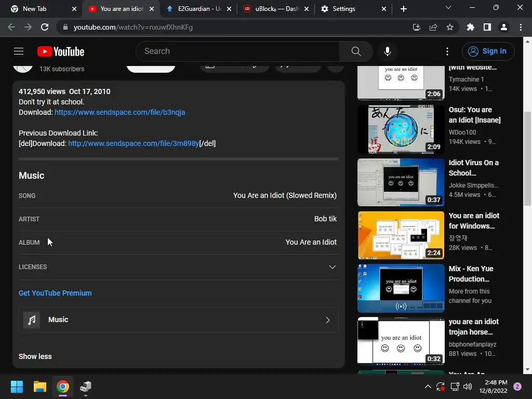Image resolution: width=532 pixels, height=399 pixels.
Task: Click the install app icon in address bar
Action: pyautogui.click(x=416, y=27)
